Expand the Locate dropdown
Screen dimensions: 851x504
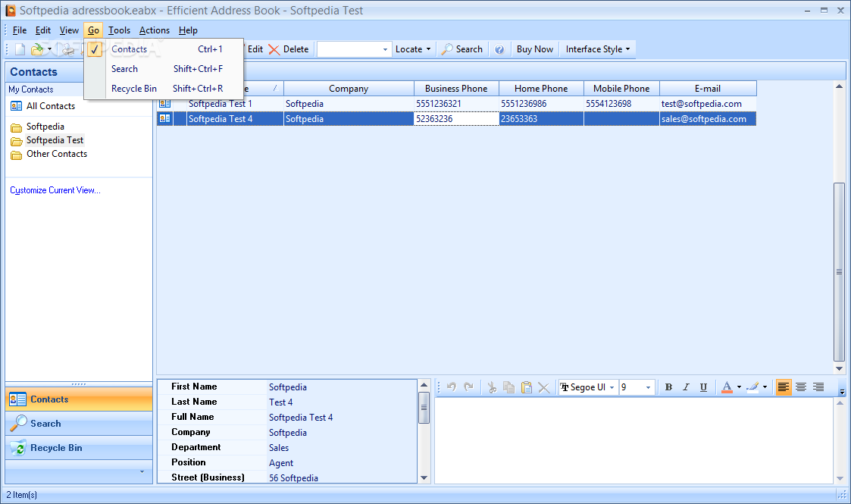point(413,49)
